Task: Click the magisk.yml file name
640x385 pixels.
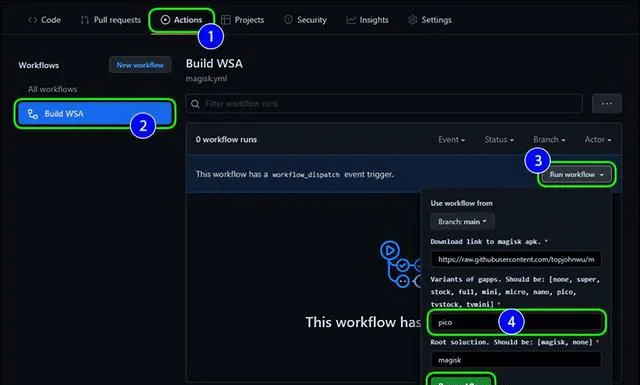Action: click(x=207, y=78)
